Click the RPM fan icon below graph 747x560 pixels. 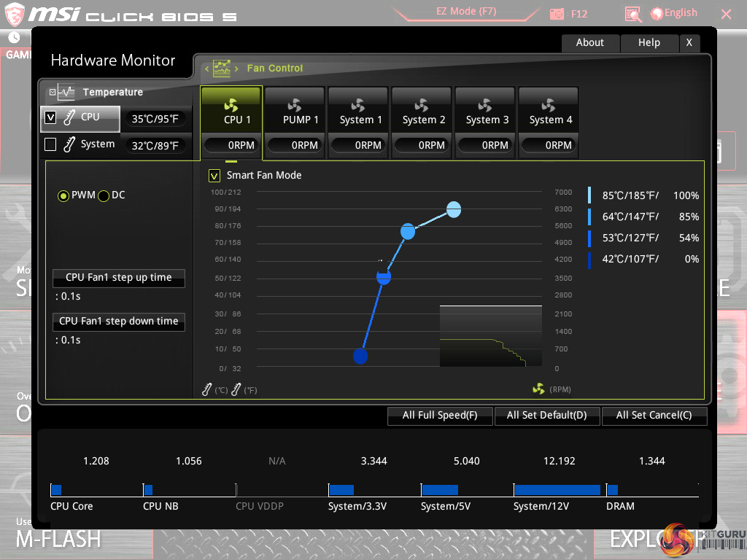(539, 389)
